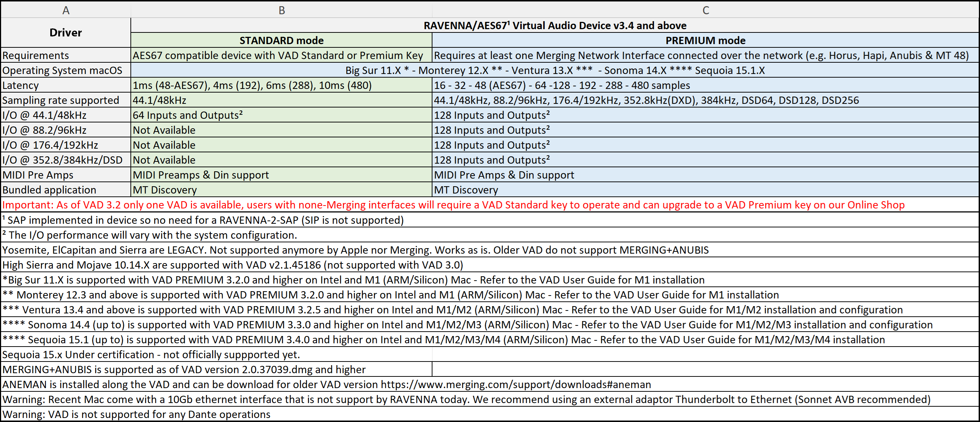980x422 pixels.
Task: Select the 10Gb ethernet interface warning row
Action: (x=490, y=399)
